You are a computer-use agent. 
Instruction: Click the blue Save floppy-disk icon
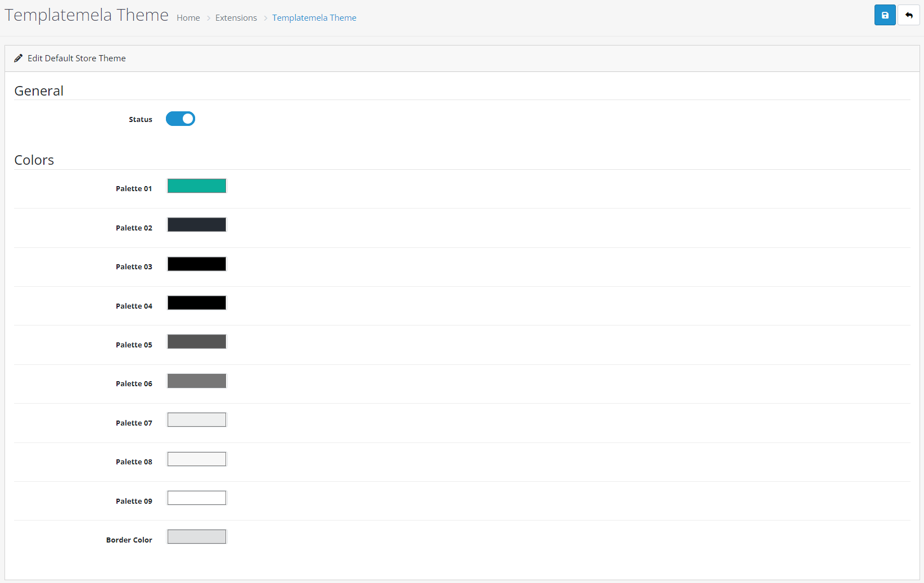tap(885, 15)
